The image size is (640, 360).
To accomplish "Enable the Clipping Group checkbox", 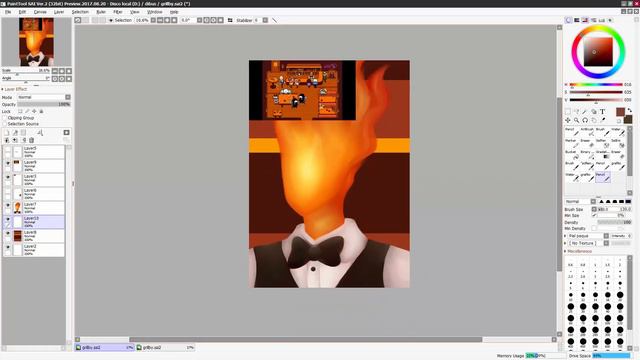I will coord(5,118).
